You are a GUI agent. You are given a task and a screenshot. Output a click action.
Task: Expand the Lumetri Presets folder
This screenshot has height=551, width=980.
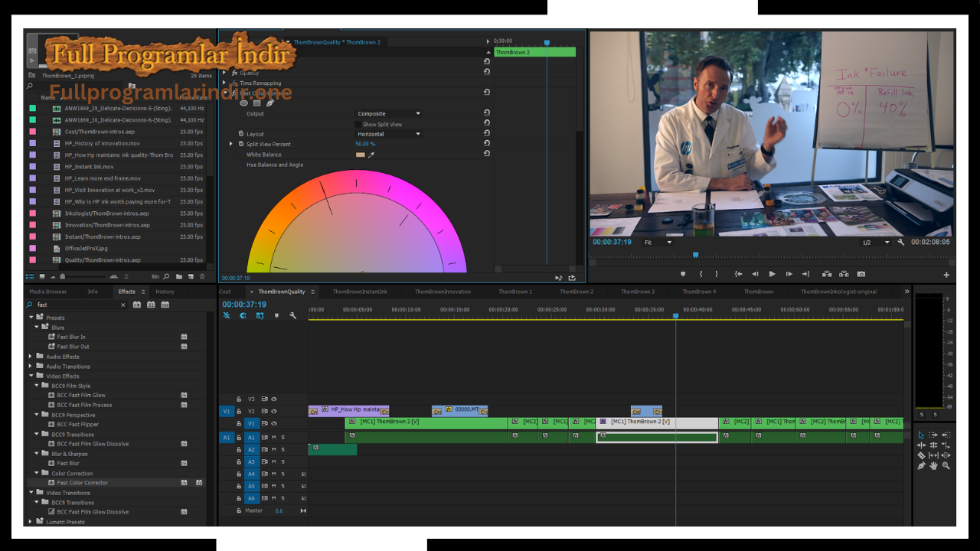click(x=31, y=522)
